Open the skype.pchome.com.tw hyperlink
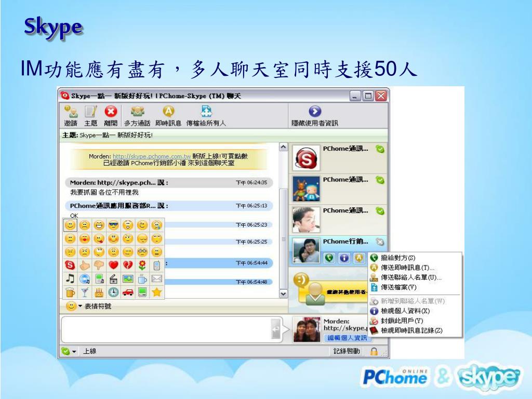Image resolution: width=532 pixels, height=399 pixels. coord(152,156)
